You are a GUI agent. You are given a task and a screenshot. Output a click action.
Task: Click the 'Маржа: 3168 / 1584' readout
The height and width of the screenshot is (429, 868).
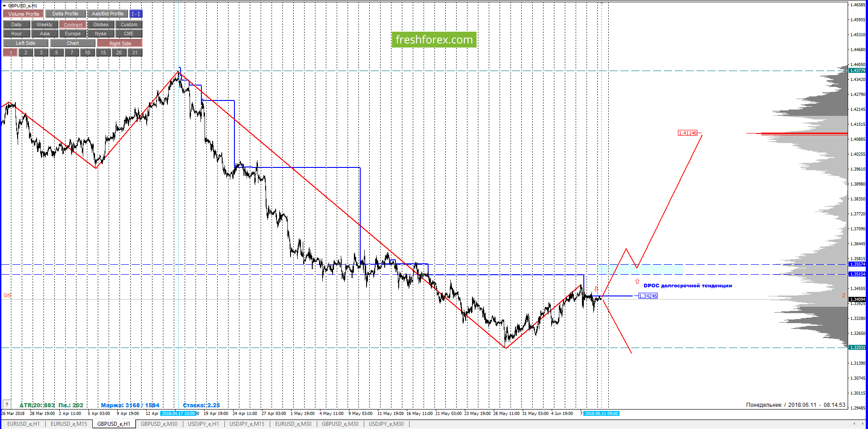click(130, 405)
